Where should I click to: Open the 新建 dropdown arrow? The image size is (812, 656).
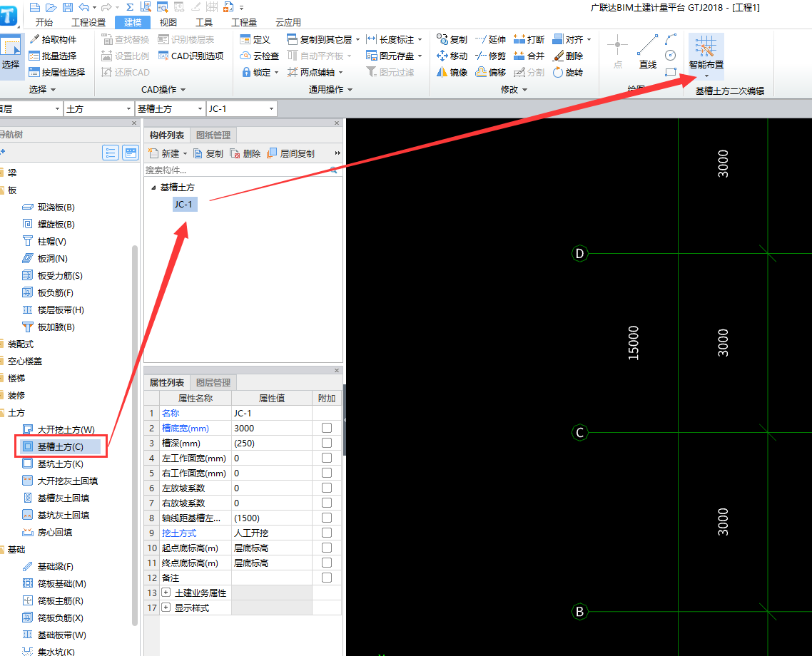(185, 153)
